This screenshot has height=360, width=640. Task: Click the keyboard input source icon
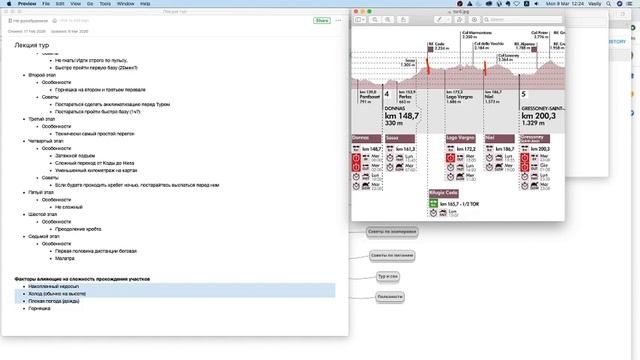point(527,4)
